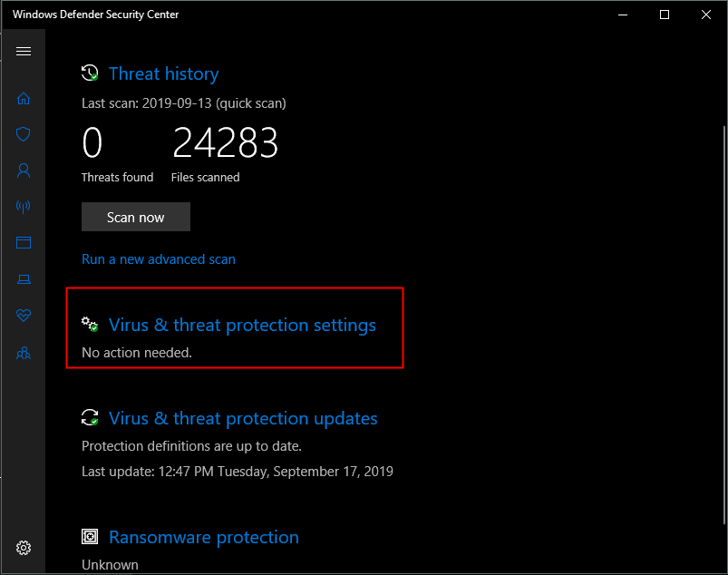Click the Scan now button
This screenshot has height=575, width=728.
pyautogui.click(x=136, y=217)
